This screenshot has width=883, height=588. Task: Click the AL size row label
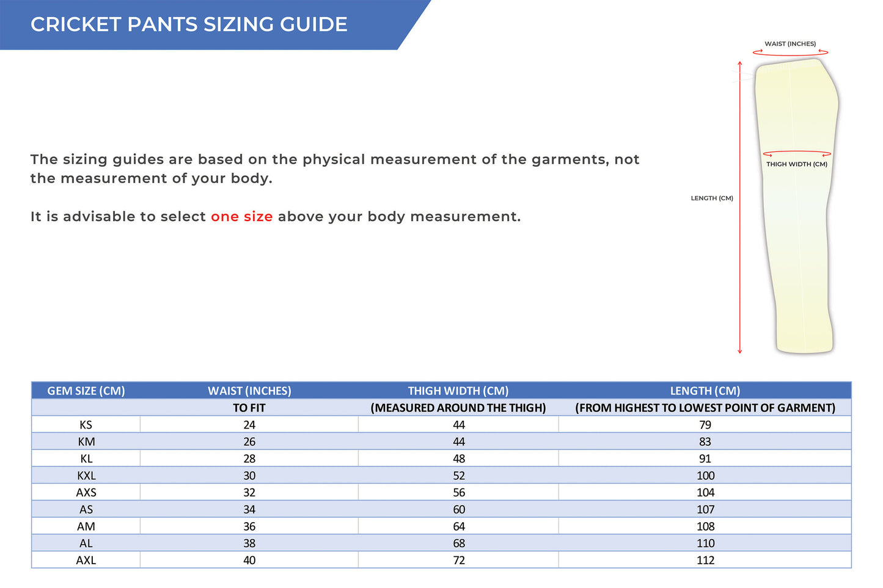(x=86, y=543)
